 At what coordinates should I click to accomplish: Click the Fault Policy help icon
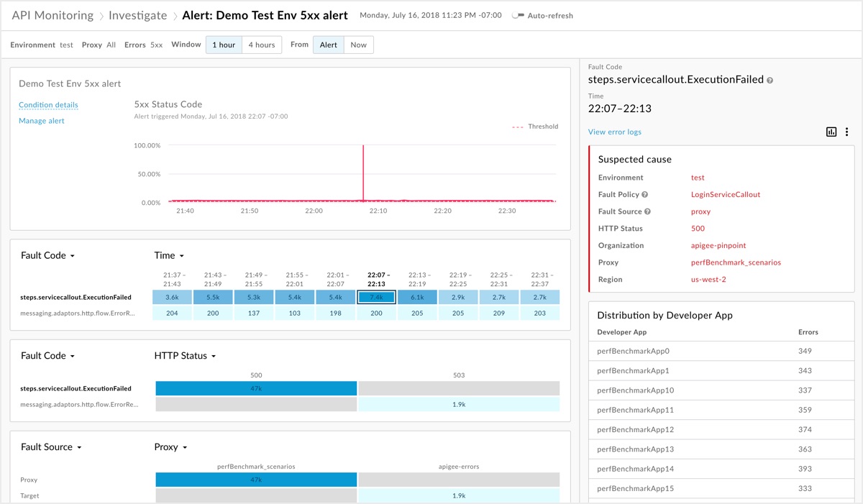tap(645, 195)
